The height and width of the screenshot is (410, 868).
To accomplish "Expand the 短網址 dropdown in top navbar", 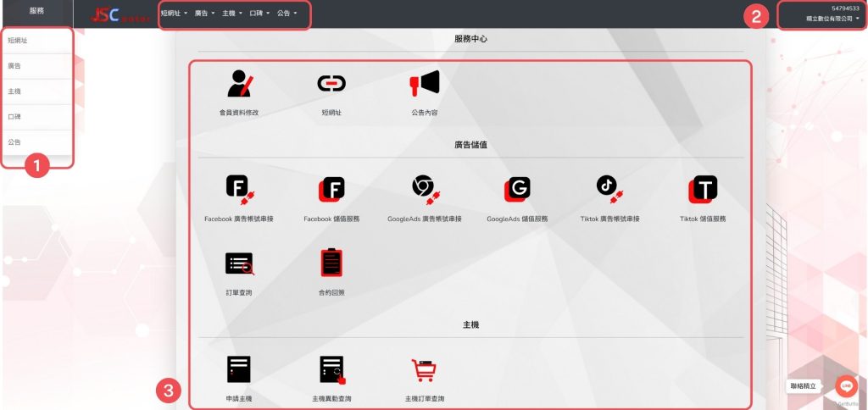I will (175, 14).
